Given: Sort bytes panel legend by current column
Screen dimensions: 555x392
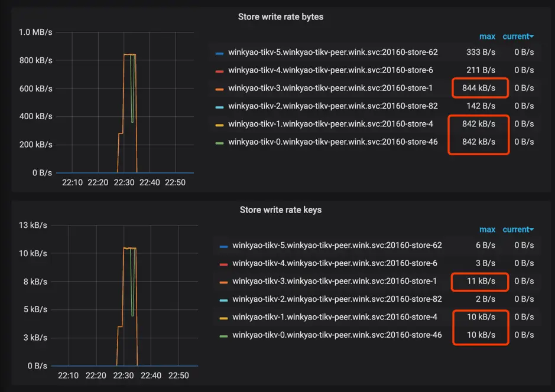Looking at the screenshot, I should 518,37.
